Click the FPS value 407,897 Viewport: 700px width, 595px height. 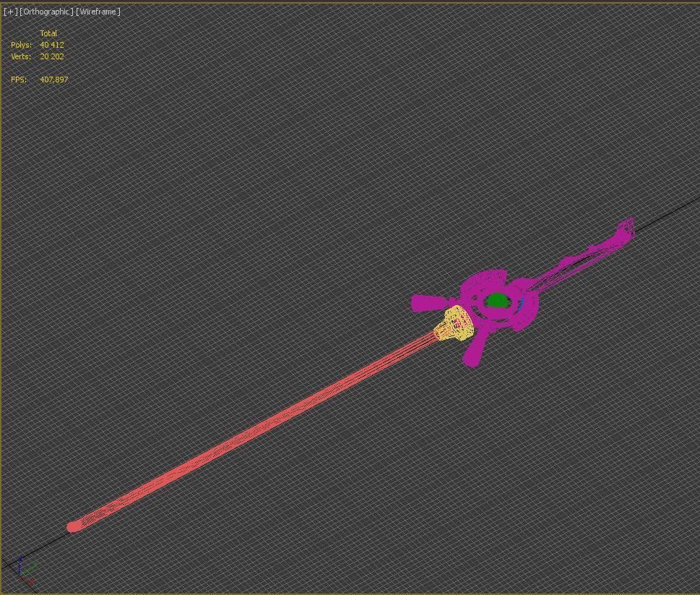54,80
